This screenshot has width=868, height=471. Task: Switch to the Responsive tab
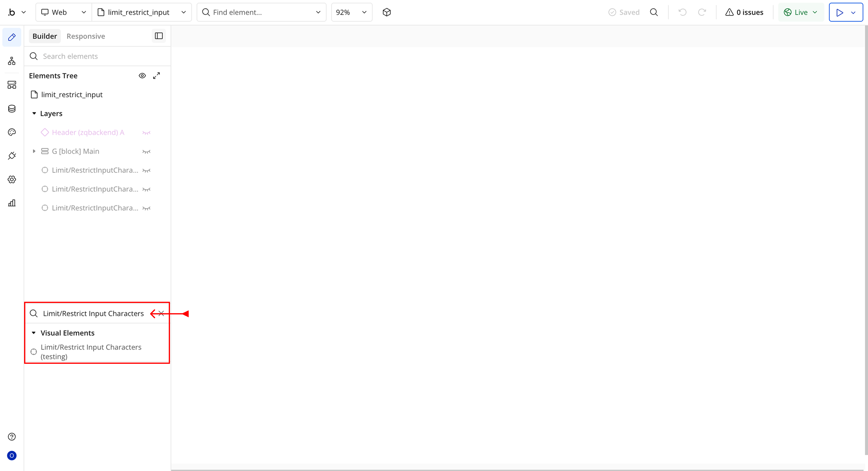[x=86, y=36]
